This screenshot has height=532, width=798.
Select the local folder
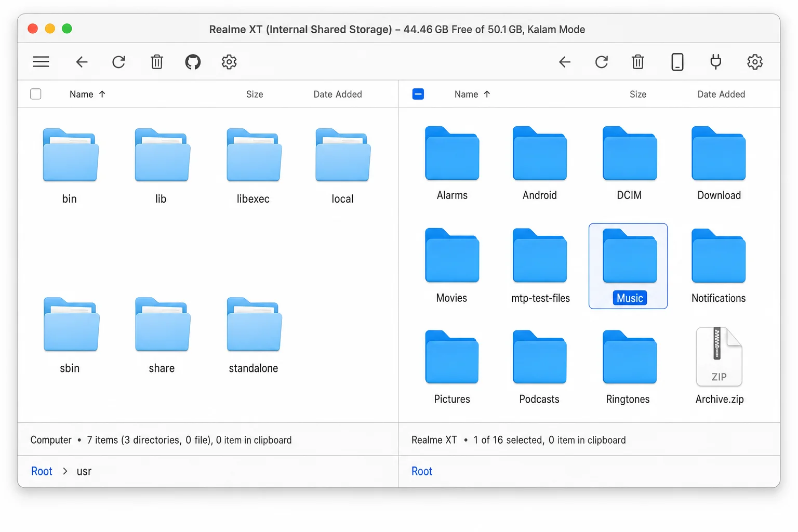pyautogui.click(x=342, y=166)
